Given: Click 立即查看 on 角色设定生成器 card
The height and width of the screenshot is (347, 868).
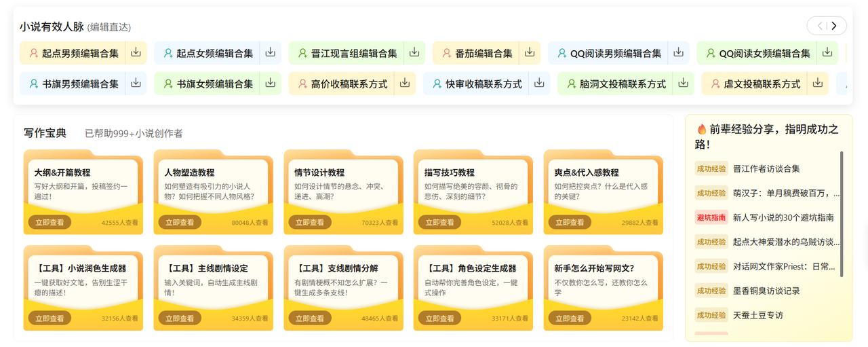Looking at the screenshot, I should point(440,318).
